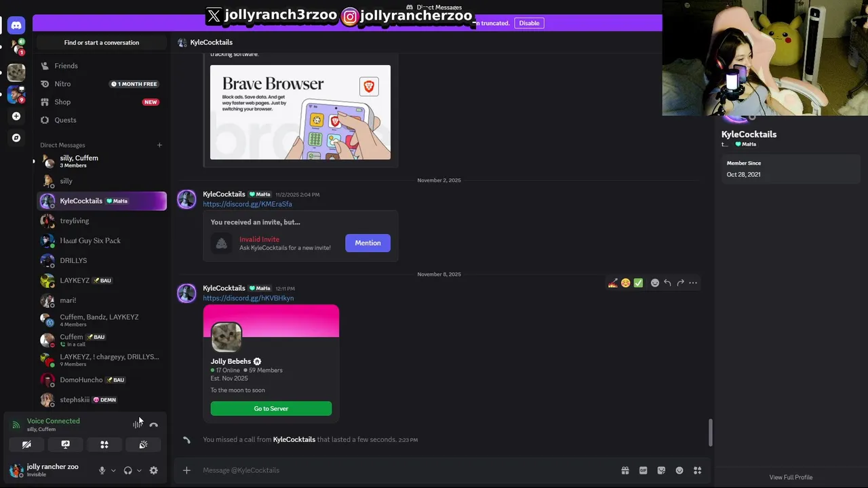Expand microphone input options arrow
This screenshot has height=488, width=868.
pos(113,470)
